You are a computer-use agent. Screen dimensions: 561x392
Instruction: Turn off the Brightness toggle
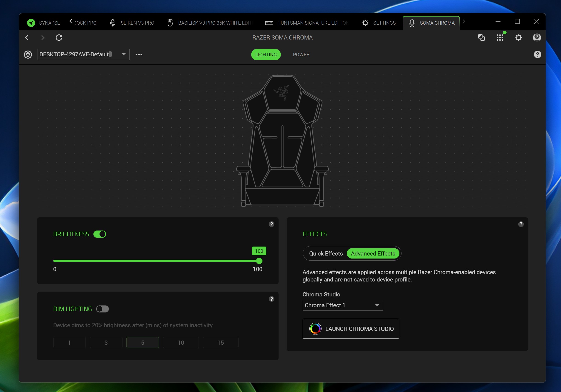(100, 234)
